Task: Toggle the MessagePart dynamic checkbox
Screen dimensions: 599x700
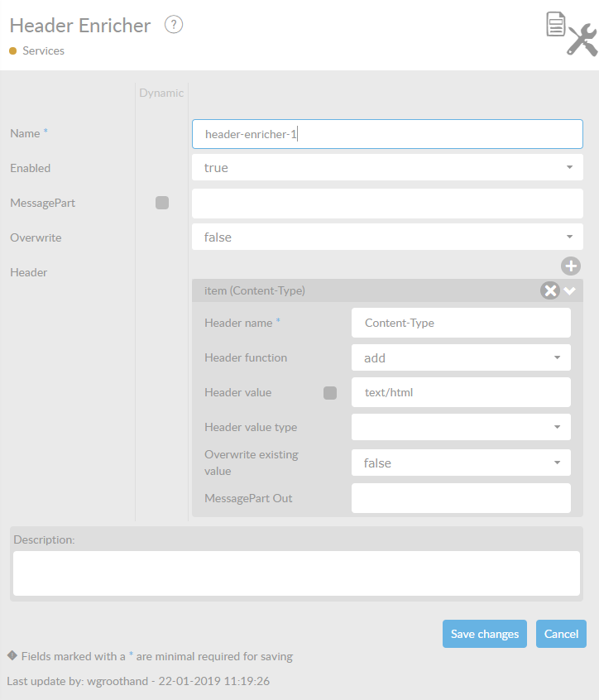Action: 162,203
